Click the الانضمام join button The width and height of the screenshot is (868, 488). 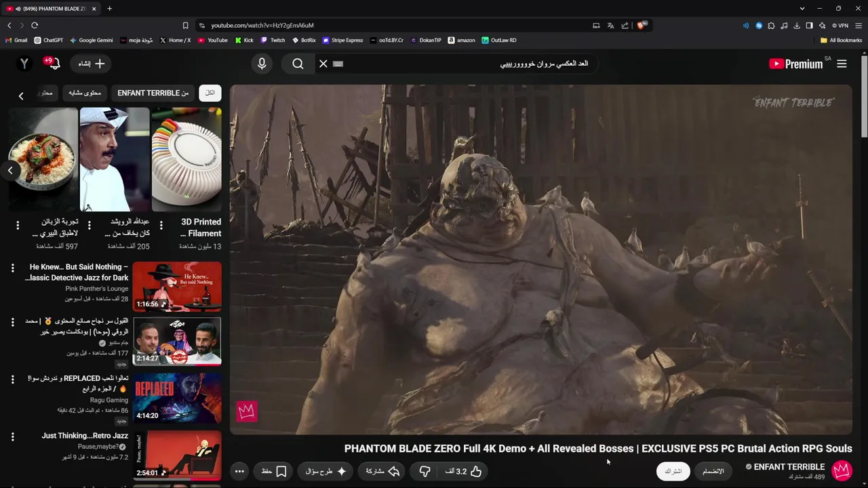click(713, 471)
